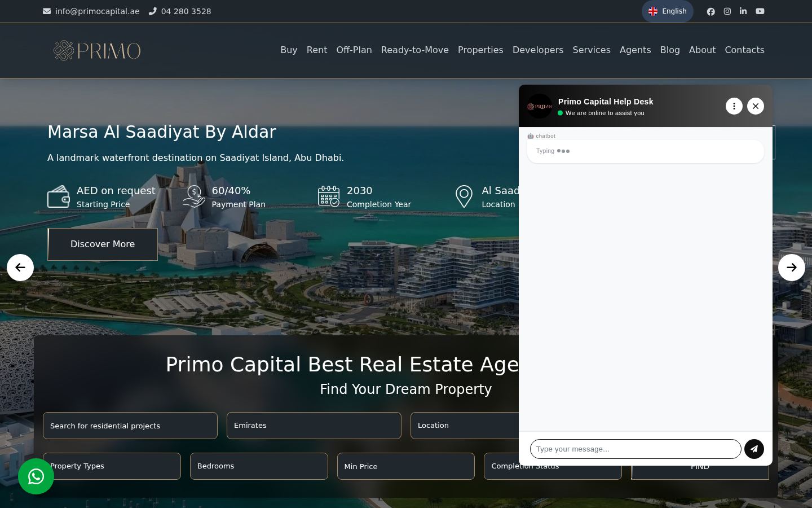Click the Primo Capital Help Desk title
The image size is (812, 508).
click(606, 102)
